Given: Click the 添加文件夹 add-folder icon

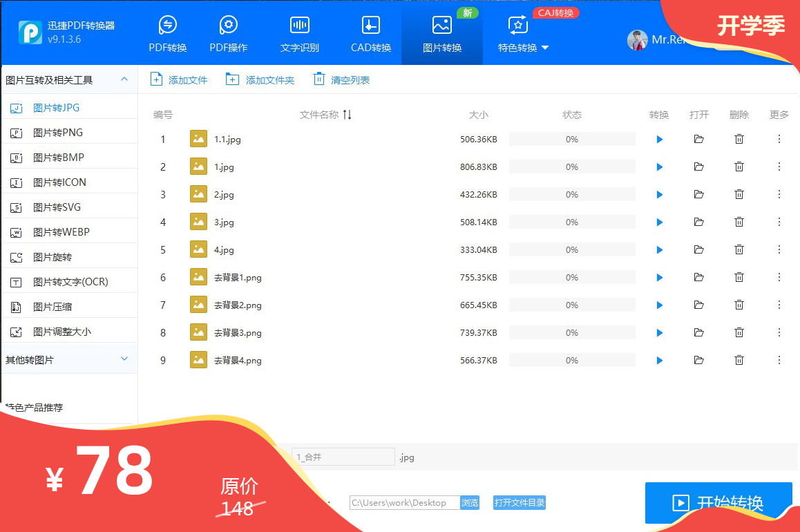Looking at the screenshot, I should coord(233,79).
